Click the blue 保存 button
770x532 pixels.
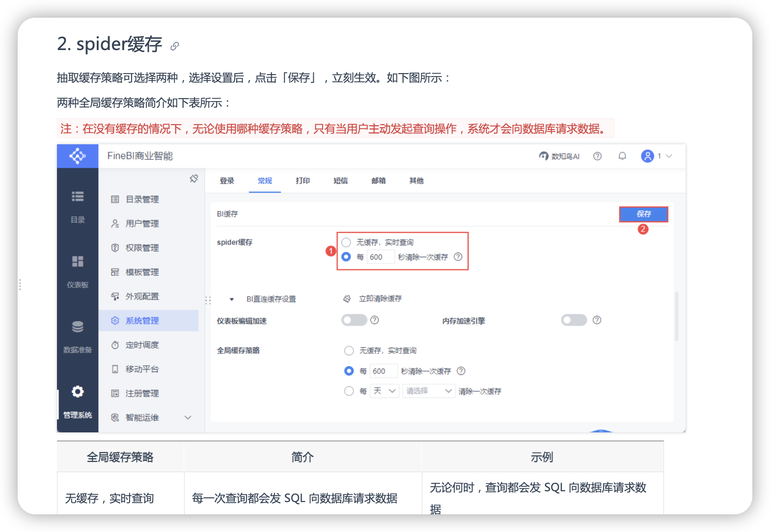(x=644, y=214)
